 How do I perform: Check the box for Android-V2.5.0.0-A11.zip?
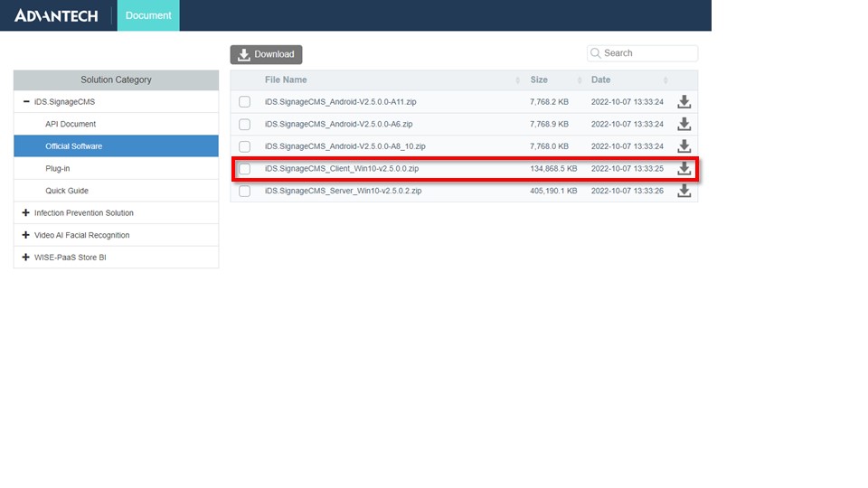click(x=244, y=102)
